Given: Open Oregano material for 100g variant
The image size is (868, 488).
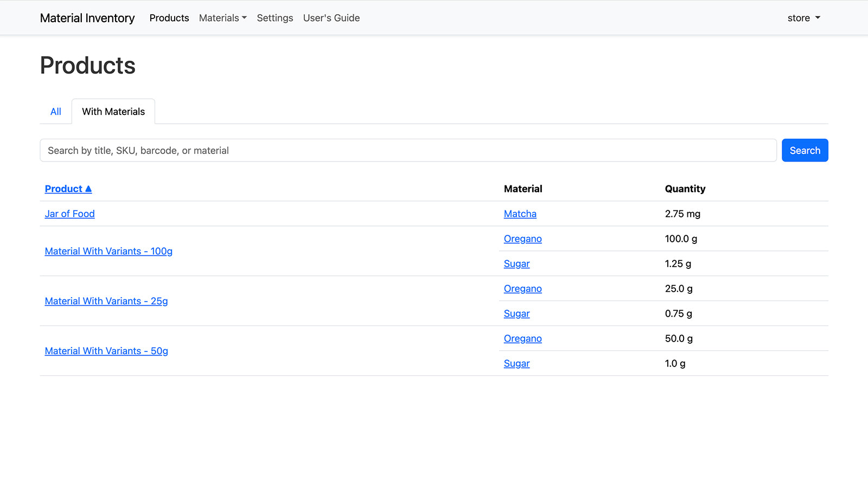Looking at the screenshot, I should [x=522, y=239].
